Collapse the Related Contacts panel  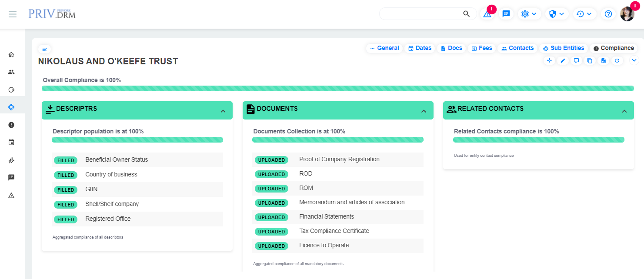pos(624,111)
